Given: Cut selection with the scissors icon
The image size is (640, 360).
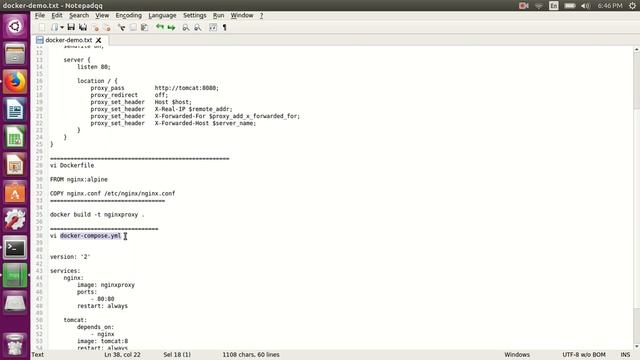Looking at the screenshot, I should coord(121,27).
